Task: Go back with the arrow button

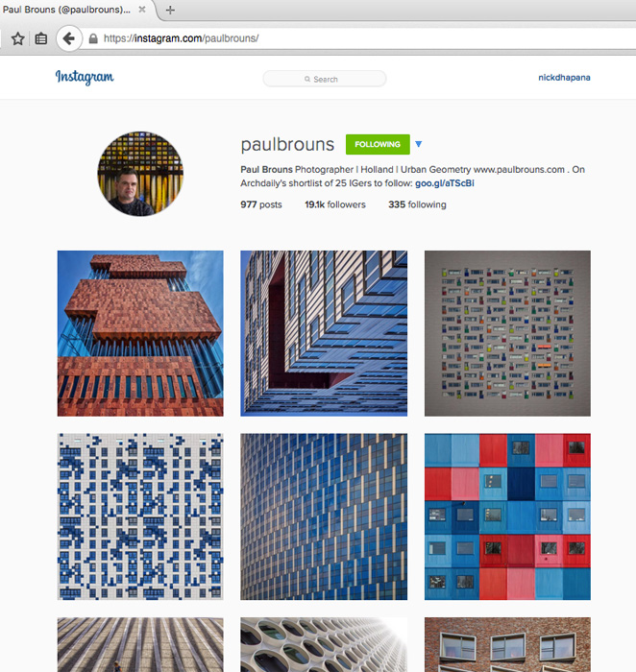Action: 69,38
